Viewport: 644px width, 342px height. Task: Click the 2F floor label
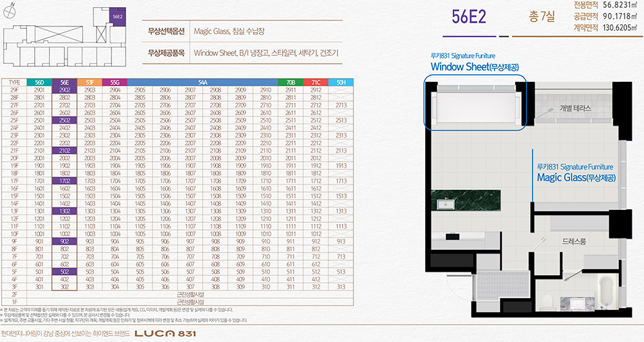pyautogui.click(x=14, y=294)
